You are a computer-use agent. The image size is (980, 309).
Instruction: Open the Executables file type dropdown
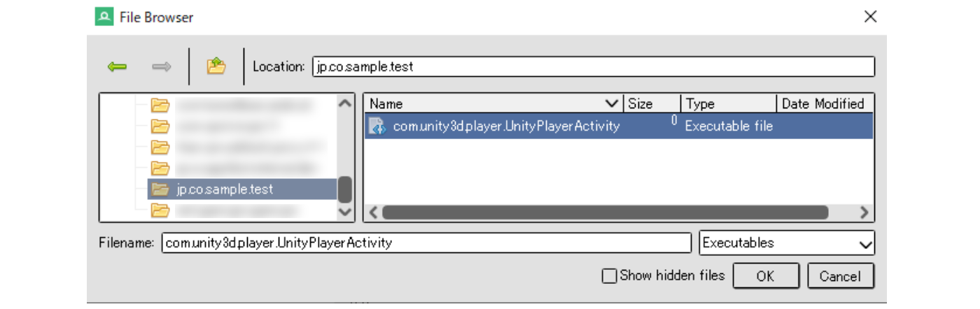coord(866,244)
